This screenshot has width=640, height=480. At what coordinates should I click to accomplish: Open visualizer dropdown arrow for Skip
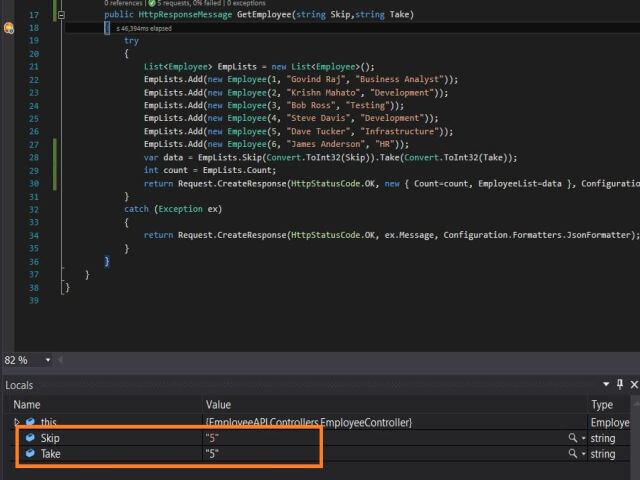tap(583, 438)
